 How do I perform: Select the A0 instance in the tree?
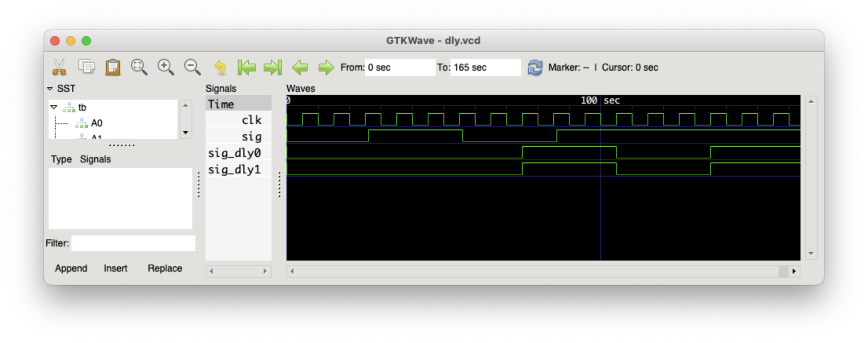click(97, 123)
